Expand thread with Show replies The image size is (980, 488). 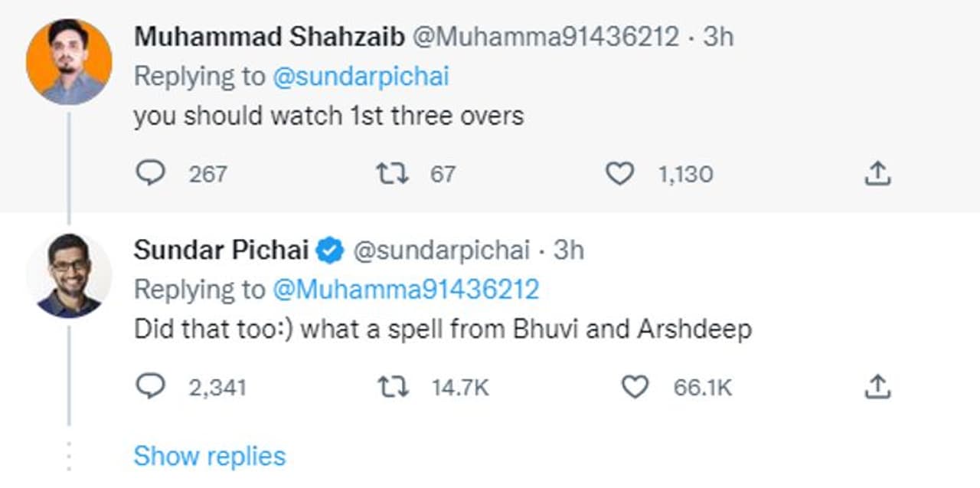click(209, 456)
